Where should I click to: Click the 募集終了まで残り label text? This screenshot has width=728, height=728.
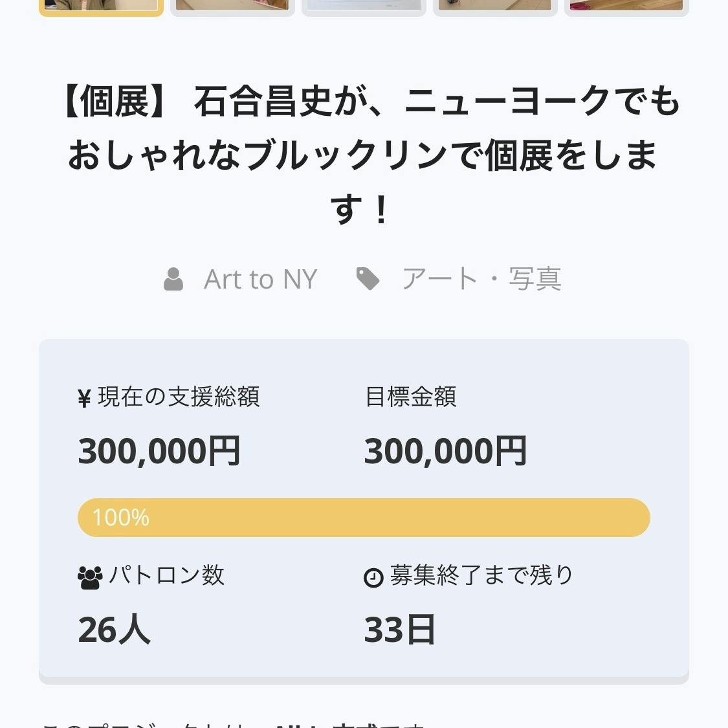[481, 575]
